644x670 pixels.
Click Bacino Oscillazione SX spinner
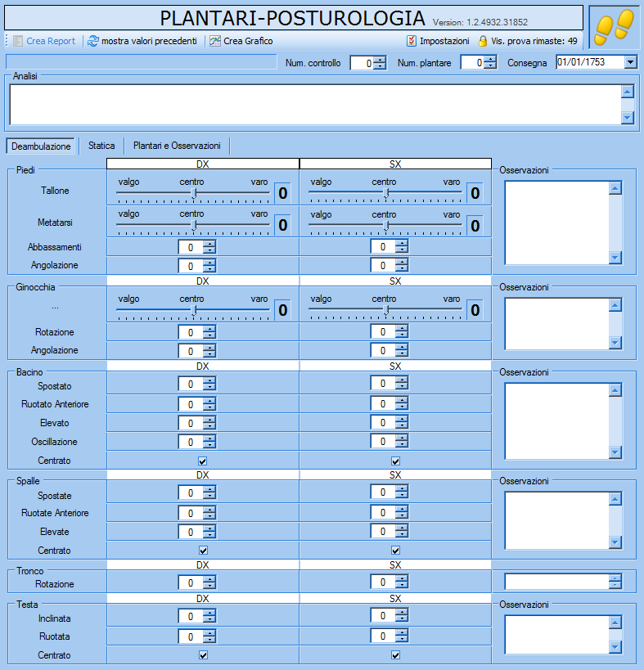(390, 441)
